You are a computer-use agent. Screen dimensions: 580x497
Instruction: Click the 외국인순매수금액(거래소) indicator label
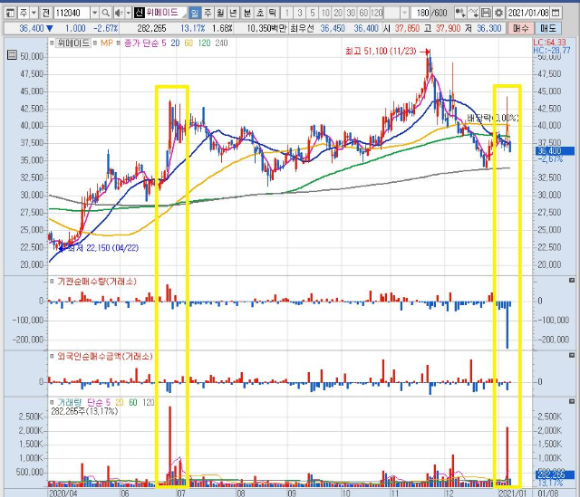point(105,356)
